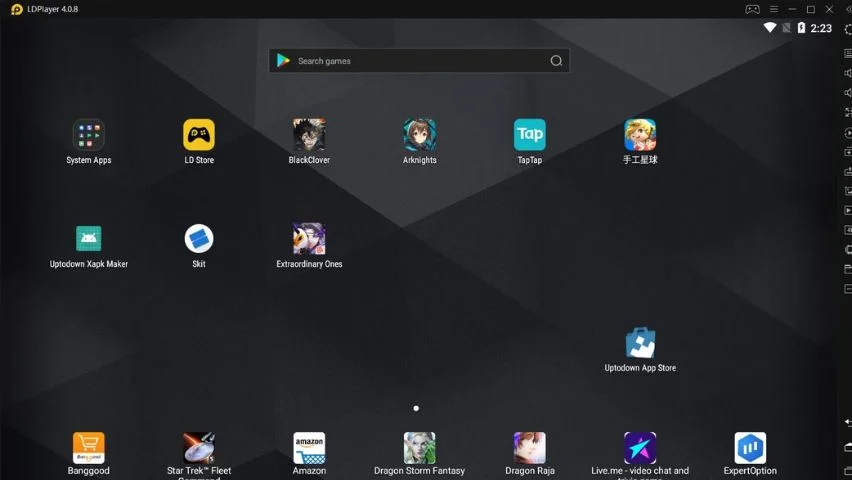
Task: Click the 2:23 clock
Action: [x=821, y=28]
